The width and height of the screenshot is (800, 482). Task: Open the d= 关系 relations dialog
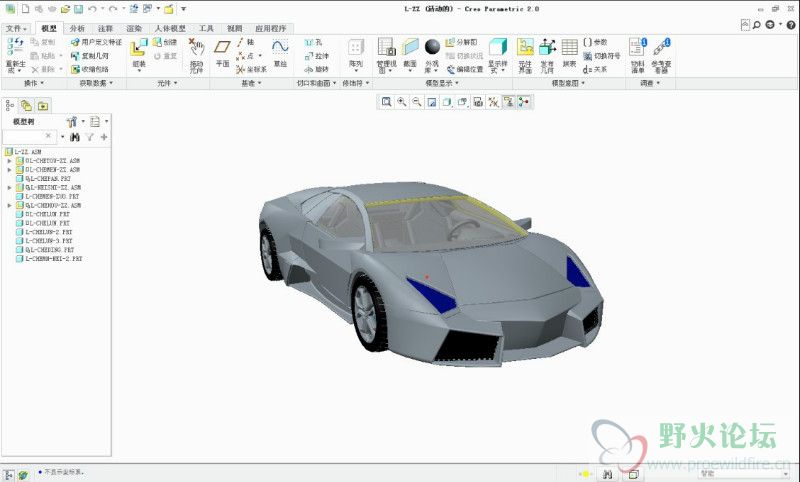pos(595,69)
